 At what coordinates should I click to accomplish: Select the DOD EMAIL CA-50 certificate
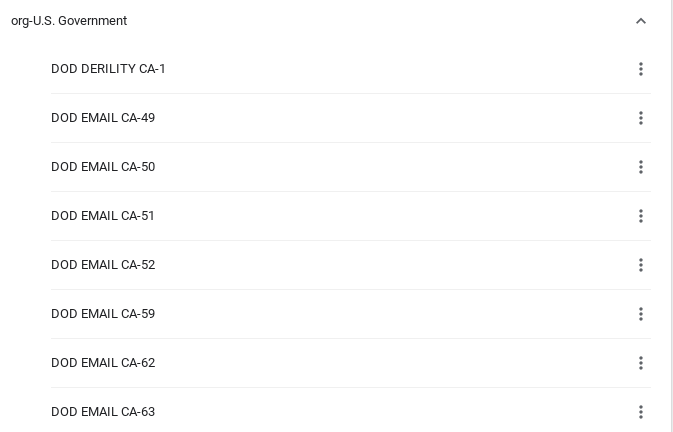[x=103, y=167]
